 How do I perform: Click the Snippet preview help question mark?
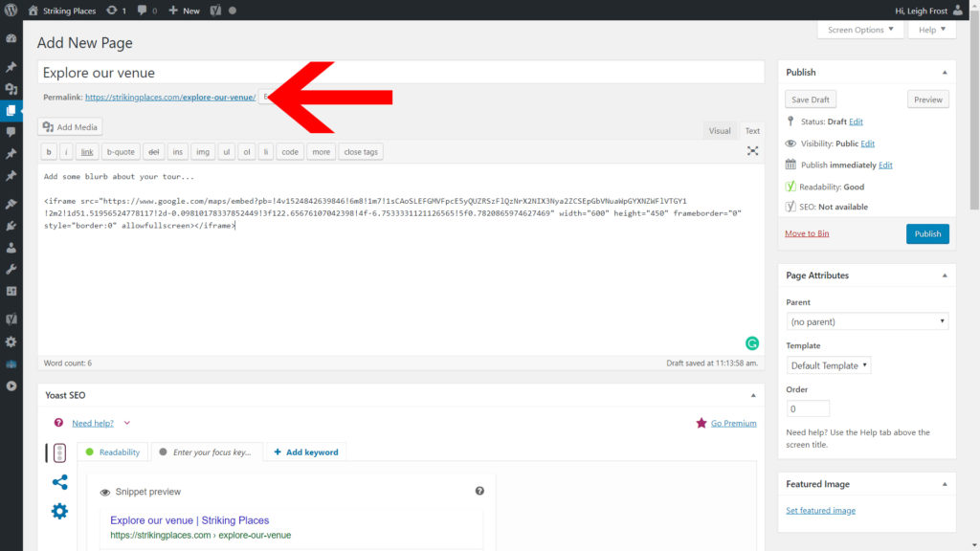pos(479,491)
